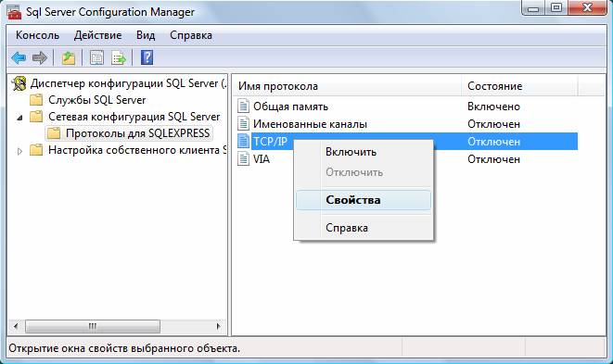Click the Back arrow toolbar icon
Screen dimensions: 613x364
click(x=19, y=57)
